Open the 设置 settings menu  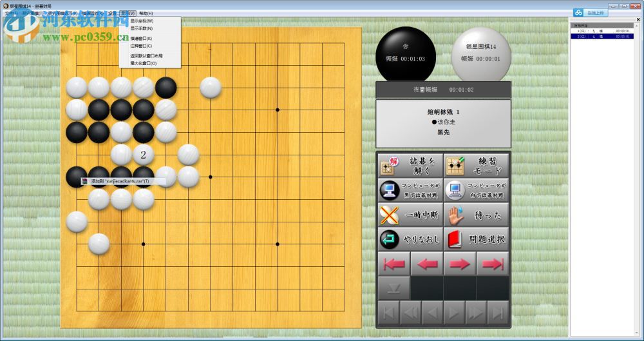click(113, 13)
